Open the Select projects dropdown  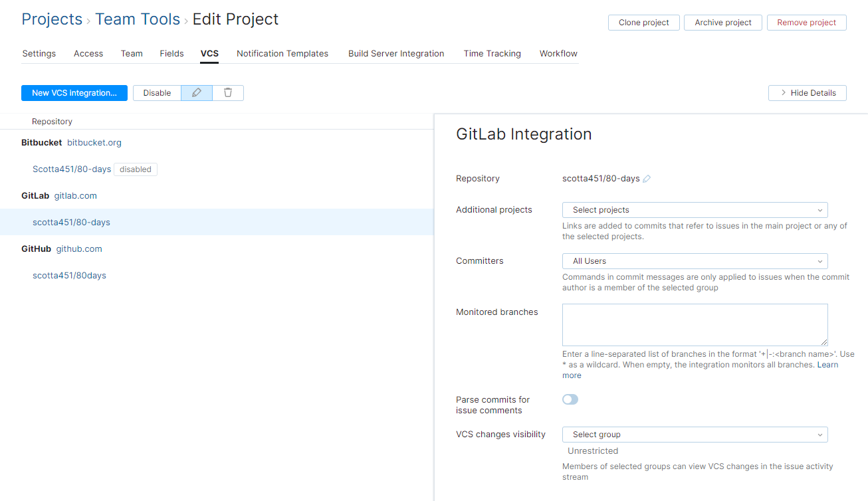(x=694, y=209)
